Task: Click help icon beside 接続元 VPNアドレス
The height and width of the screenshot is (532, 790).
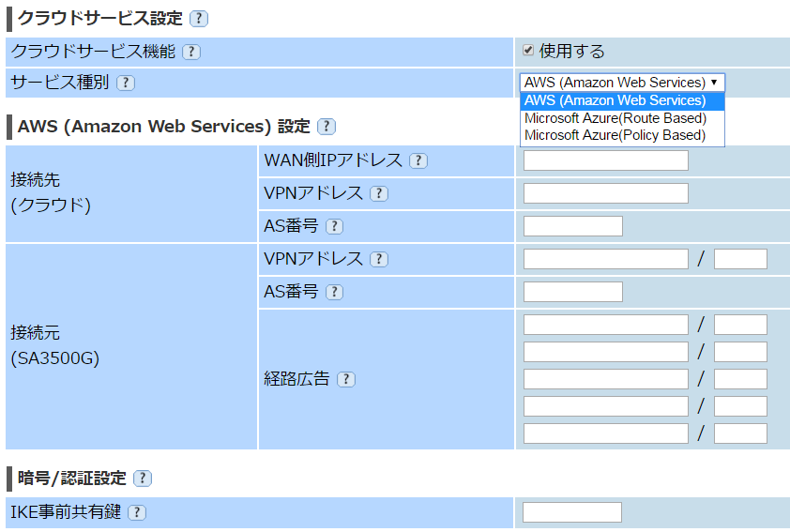Action: tap(379, 259)
